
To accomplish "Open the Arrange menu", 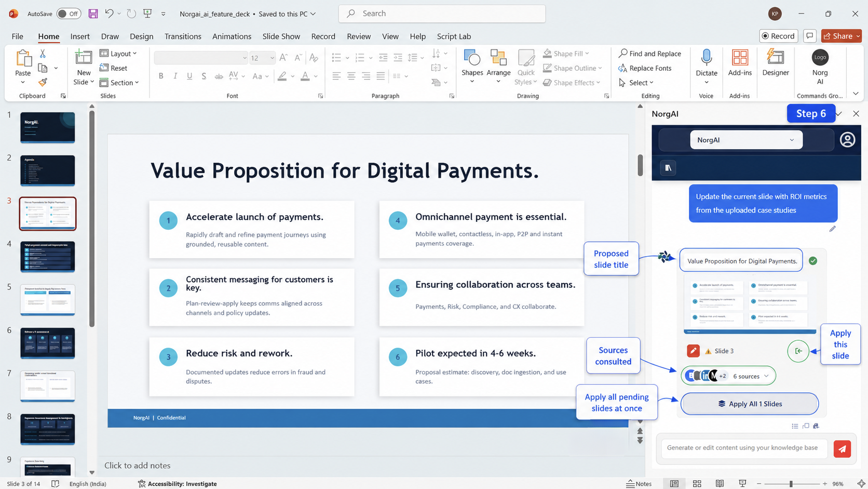I will click(x=498, y=67).
